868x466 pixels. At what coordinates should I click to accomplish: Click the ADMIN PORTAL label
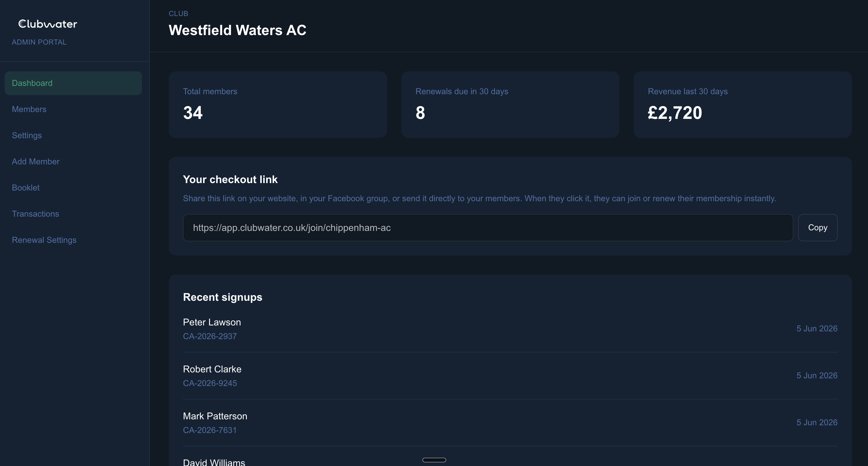point(39,42)
